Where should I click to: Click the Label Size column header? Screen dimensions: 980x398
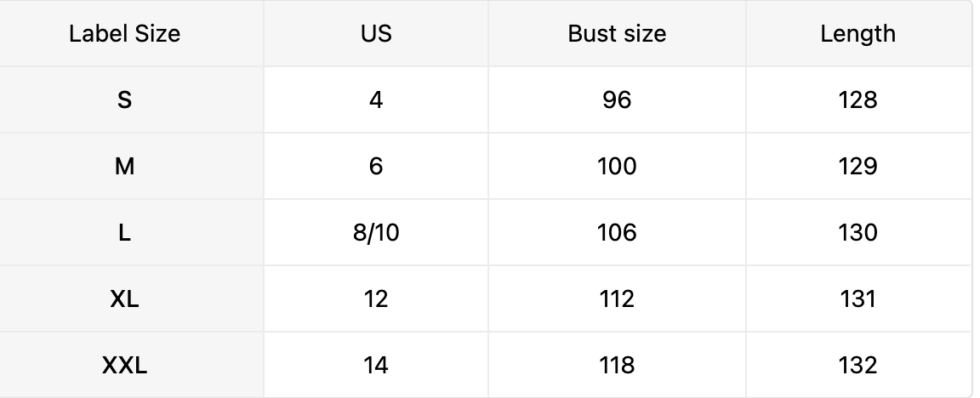(x=124, y=34)
